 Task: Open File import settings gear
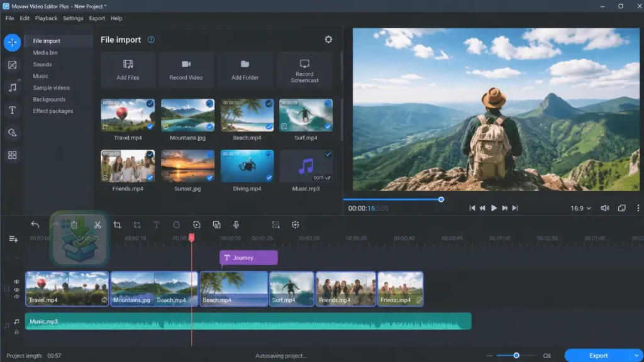click(328, 40)
